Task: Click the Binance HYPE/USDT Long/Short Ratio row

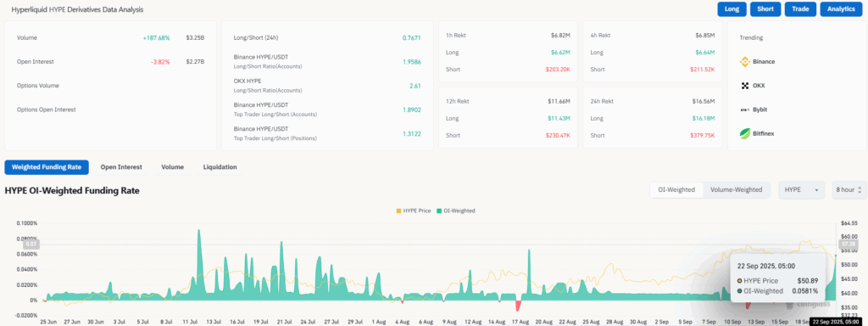Action: (327, 61)
